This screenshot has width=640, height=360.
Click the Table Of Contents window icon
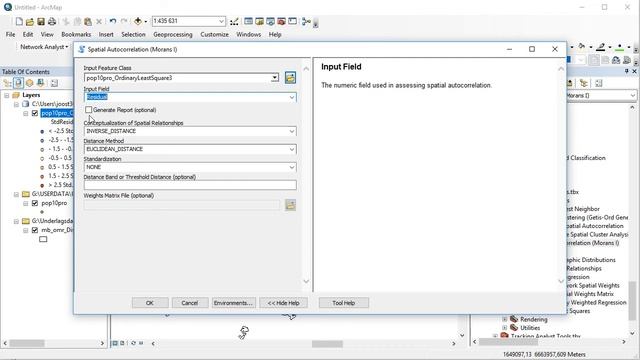[x=248, y=21]
